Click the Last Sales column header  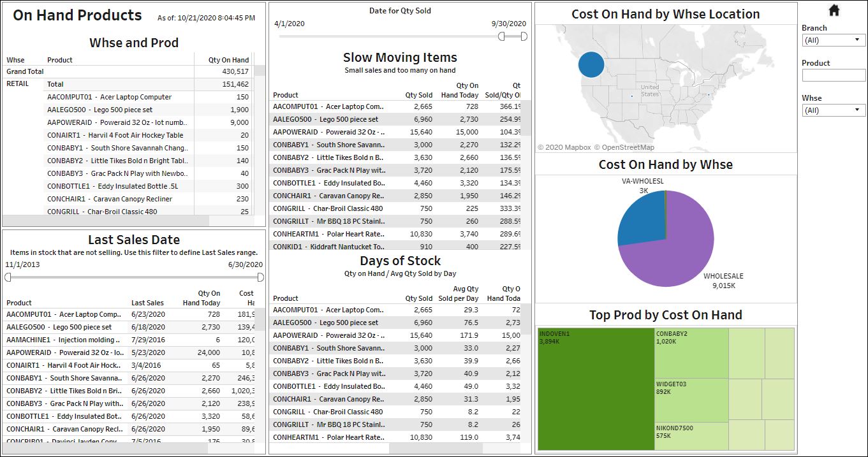[x=147, y=303]
